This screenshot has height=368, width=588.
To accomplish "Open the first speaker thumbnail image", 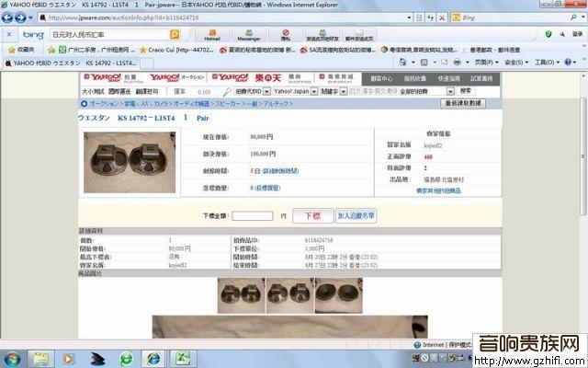I will pyautogui.click(x=241, y=295).
